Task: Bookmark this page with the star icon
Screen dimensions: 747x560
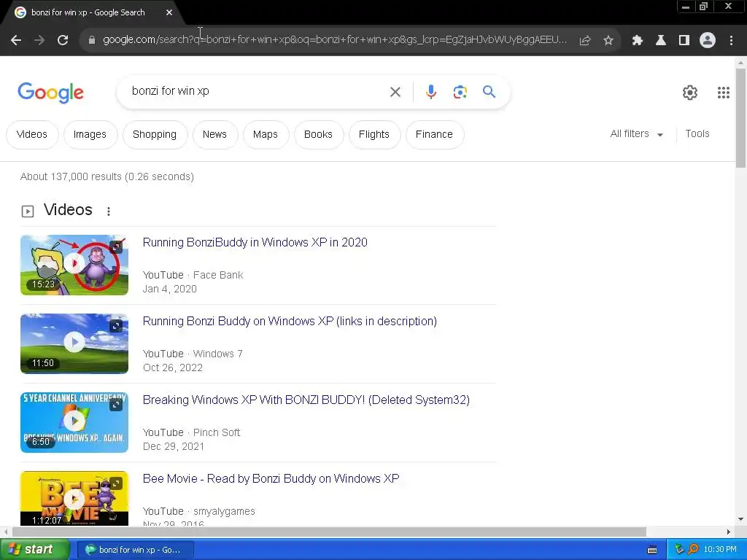Action: (x=608, y=40)
